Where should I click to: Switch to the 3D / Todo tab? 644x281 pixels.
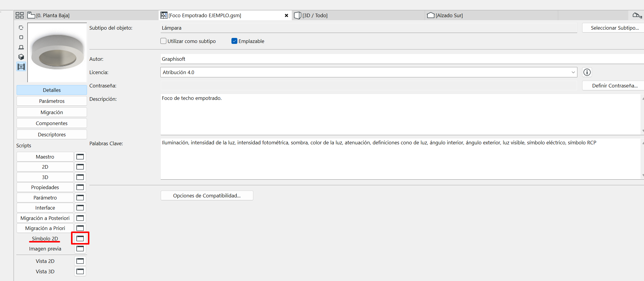click(315, 15)
